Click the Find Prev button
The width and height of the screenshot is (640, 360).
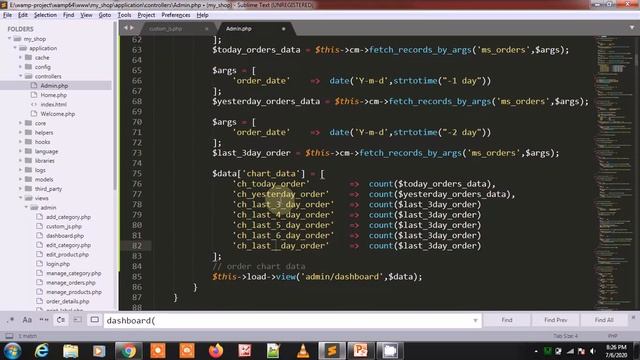coord(556,320)
